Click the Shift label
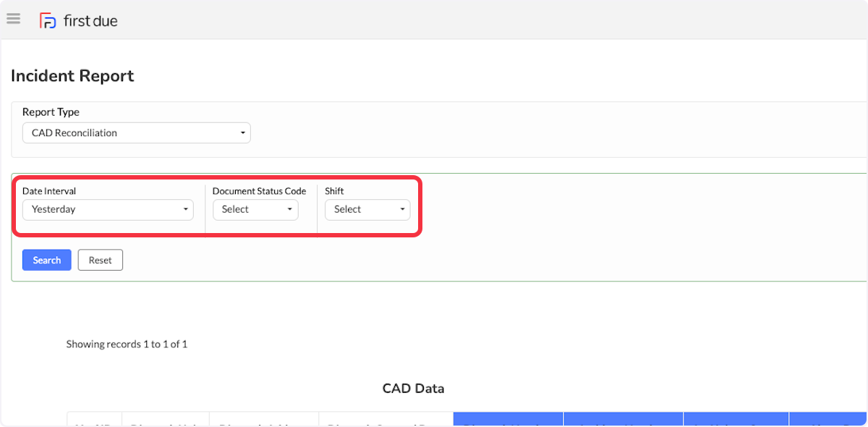The height and width of the screenshot is (427, 868). click(334, 191)
